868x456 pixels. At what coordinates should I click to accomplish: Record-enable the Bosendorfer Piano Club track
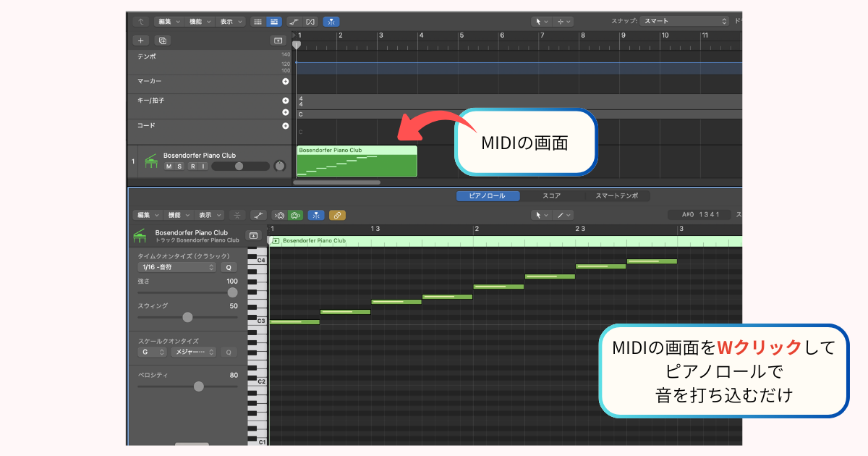pyautogui.click(x=192, y=166)
